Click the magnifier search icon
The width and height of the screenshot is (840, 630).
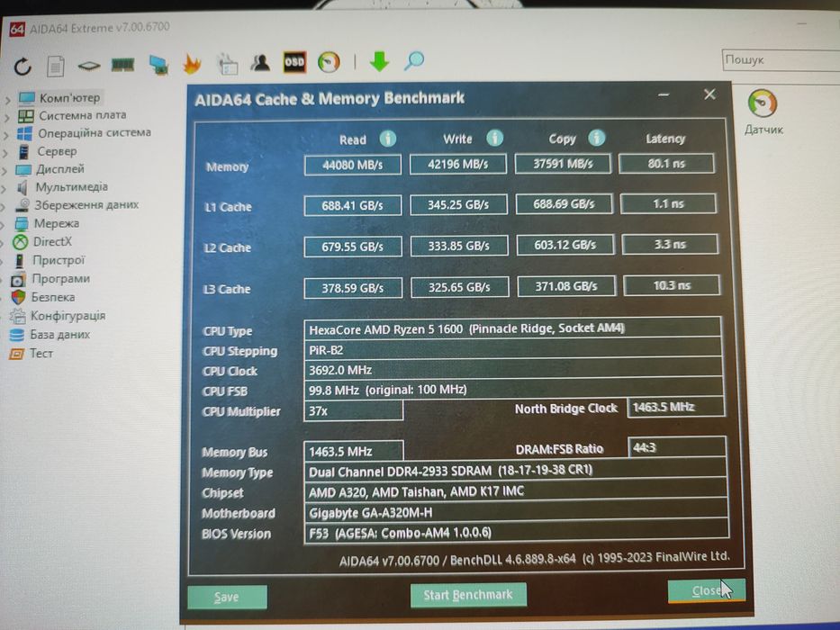click(x=413, y=61)
